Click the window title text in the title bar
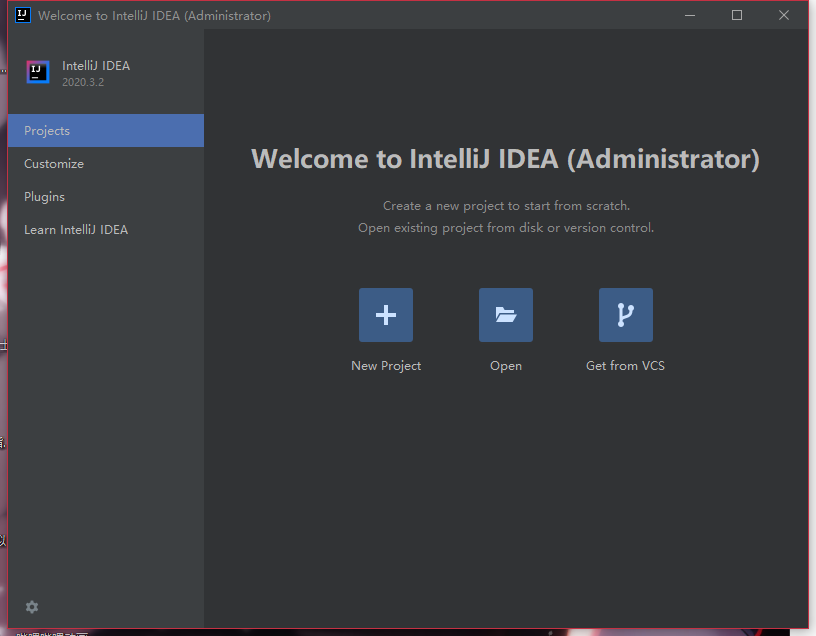816x636 pixels. (x=155, y=16)
